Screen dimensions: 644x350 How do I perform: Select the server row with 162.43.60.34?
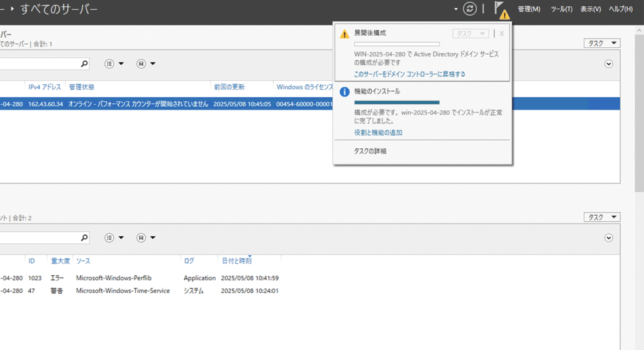(310, 104)
